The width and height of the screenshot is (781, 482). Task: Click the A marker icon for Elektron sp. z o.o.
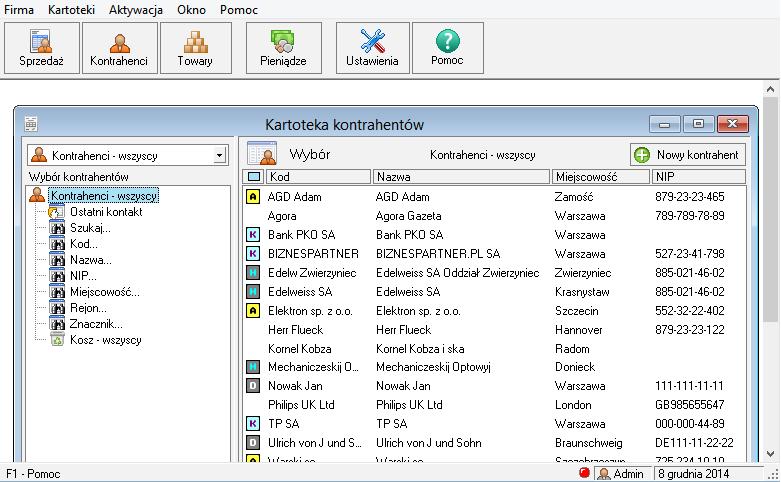point(253,311)
